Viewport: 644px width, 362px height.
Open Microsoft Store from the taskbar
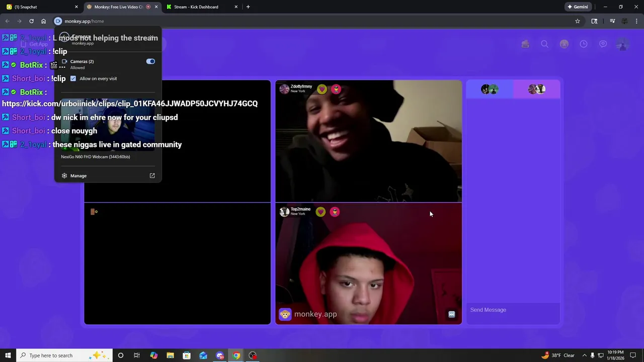[x=187, y=355]
